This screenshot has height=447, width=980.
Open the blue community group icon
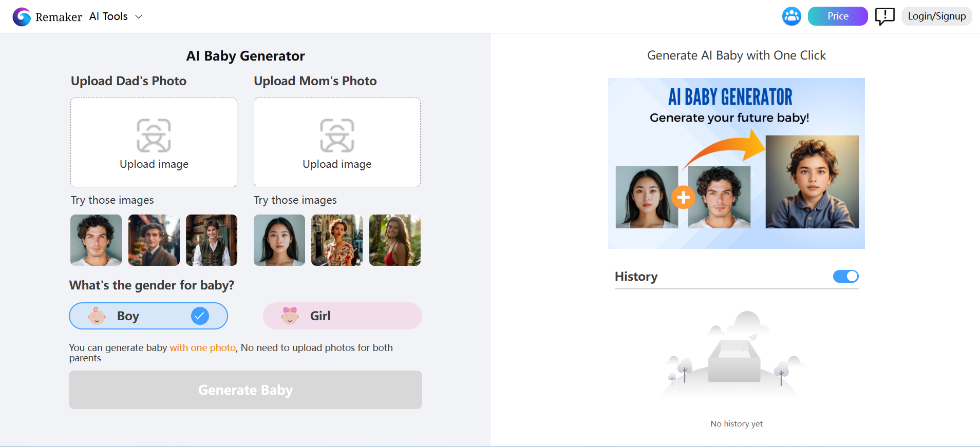tap(791, 16)
